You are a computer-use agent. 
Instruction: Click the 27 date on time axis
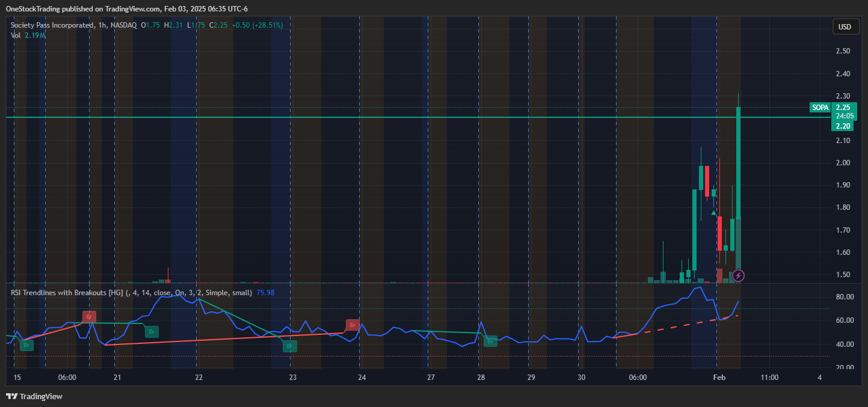[431, 378]
